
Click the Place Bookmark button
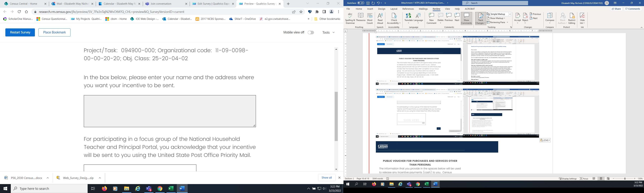(54, 33)
